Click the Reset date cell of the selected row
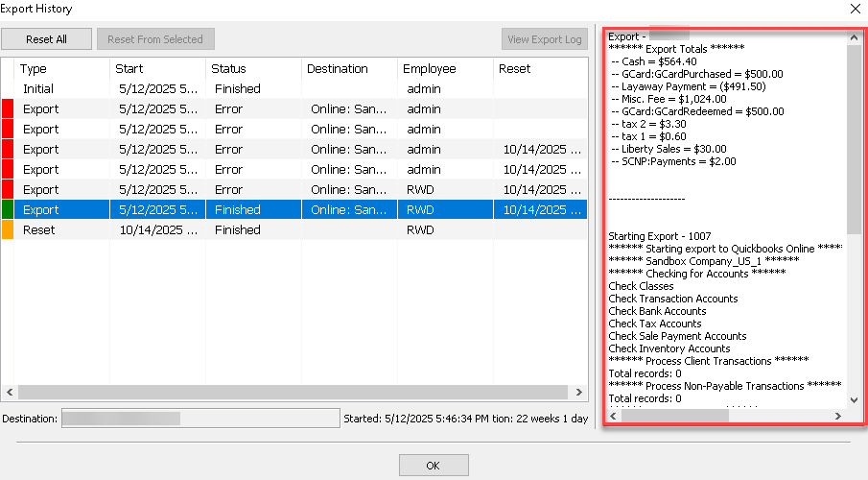Viewport: 868px width, 480px height. click(540, 210)
